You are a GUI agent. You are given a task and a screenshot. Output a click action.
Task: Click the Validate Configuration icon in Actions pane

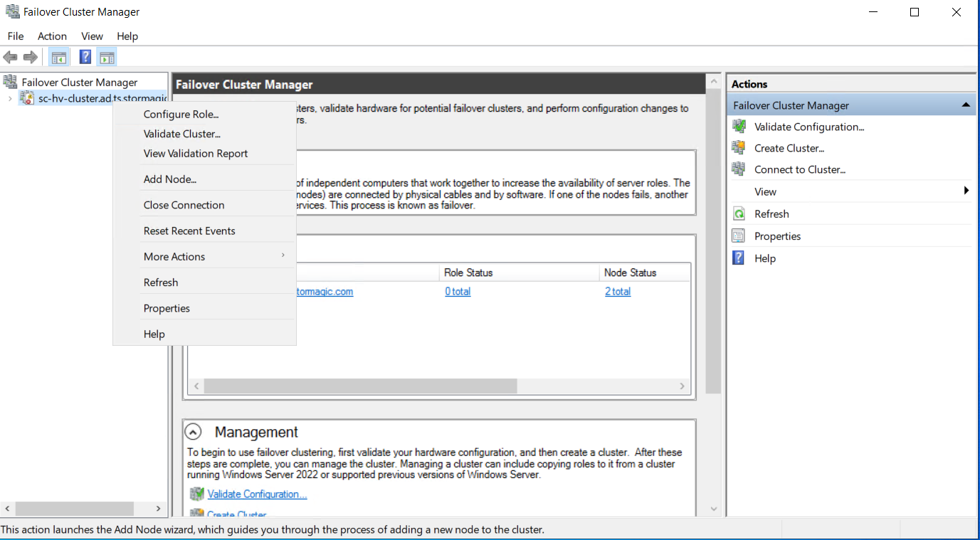point(739,127)
